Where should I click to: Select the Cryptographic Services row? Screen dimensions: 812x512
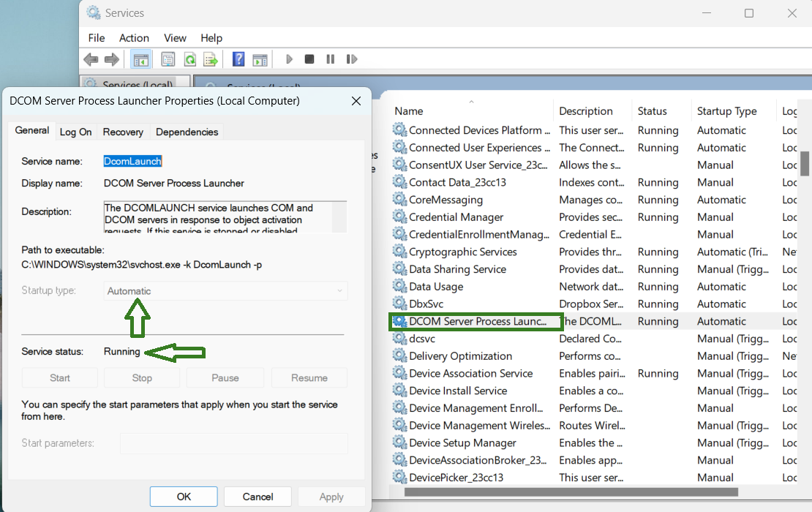pos(462,252)
